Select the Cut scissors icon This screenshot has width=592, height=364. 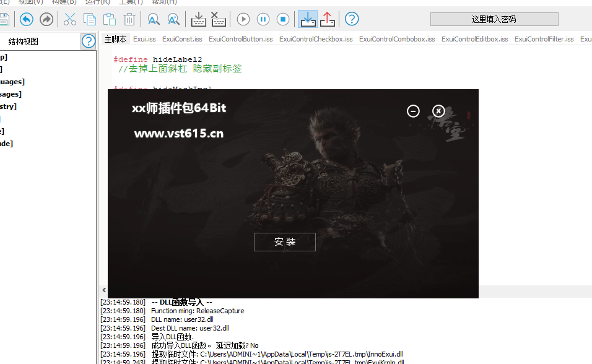(69, 19)
